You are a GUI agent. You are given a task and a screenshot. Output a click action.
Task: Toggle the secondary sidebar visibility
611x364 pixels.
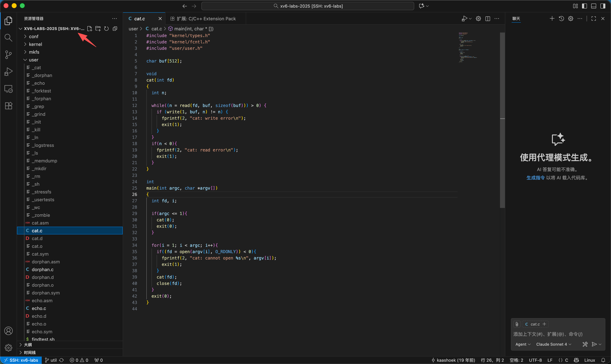click(603, 6)
